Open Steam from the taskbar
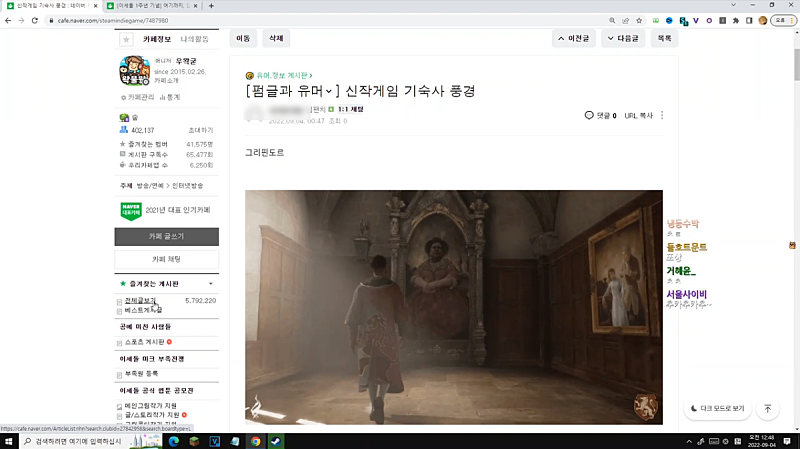Image resolution: width=800 pixels, height=449 pixels. (x=276, y=441)
